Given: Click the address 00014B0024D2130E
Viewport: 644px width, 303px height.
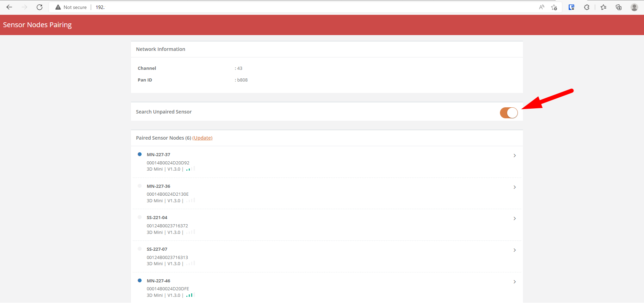Looking at the screenshot, I should (168, 194).
